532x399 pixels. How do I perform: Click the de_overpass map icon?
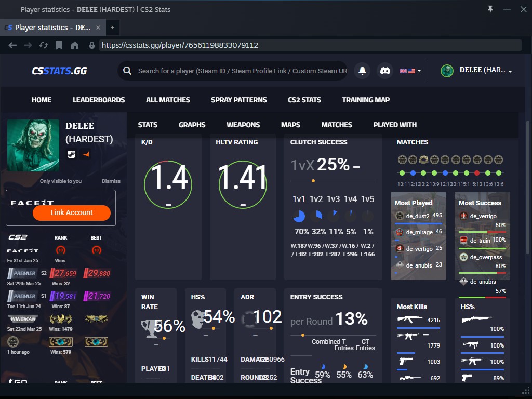click(463, 257)
